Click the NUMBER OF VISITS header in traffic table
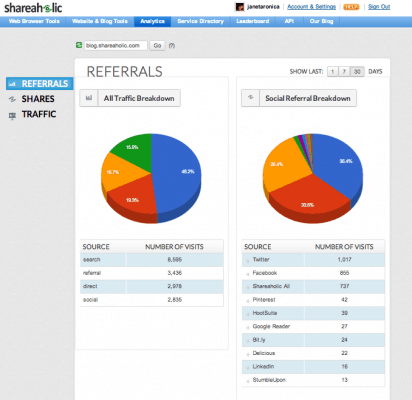Image resolution: width=412 pixels, height=400 pixels. 174,247
